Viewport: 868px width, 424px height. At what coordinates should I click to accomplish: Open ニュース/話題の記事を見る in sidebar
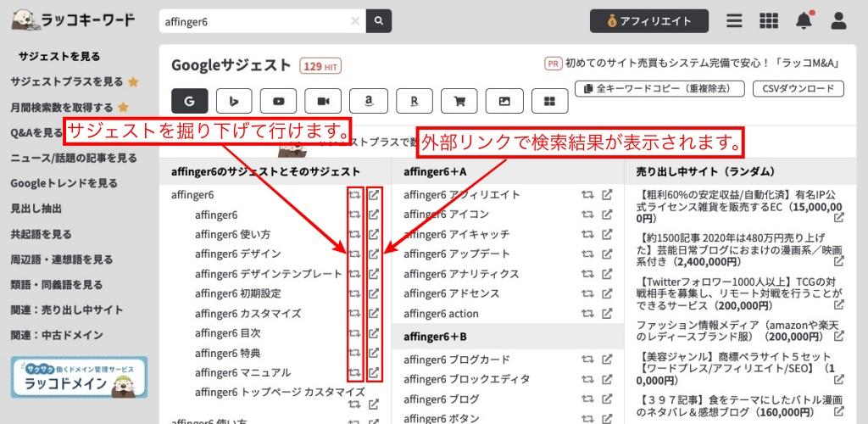tap(74, 159)
